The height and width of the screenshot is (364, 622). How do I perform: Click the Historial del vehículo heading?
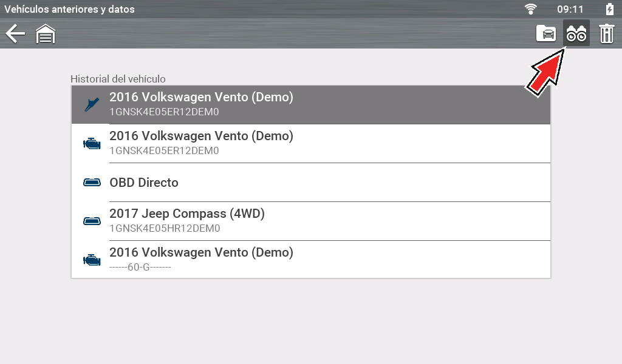pyautogui.click(x=118, y=79)
